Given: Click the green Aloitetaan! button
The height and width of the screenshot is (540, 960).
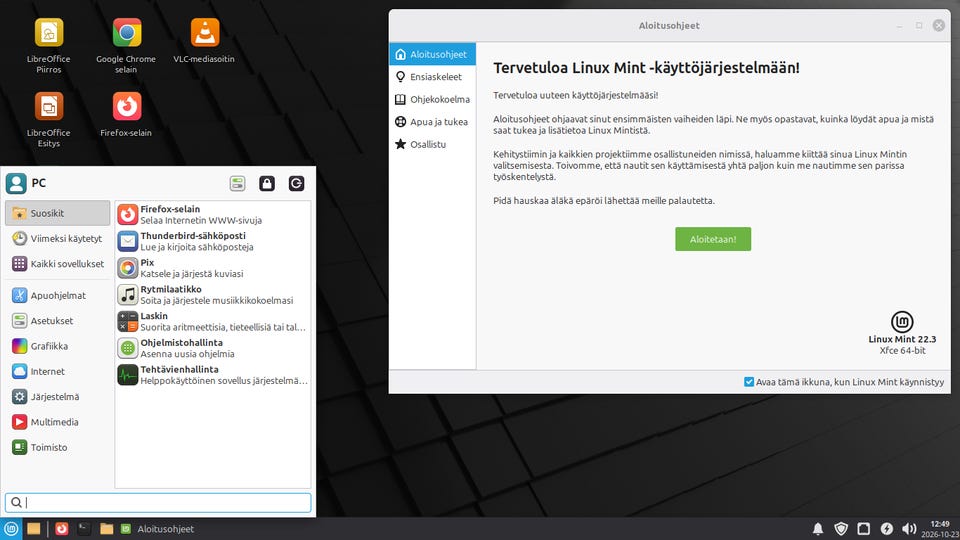Looking at the screenshot, I should pos(713,239).
